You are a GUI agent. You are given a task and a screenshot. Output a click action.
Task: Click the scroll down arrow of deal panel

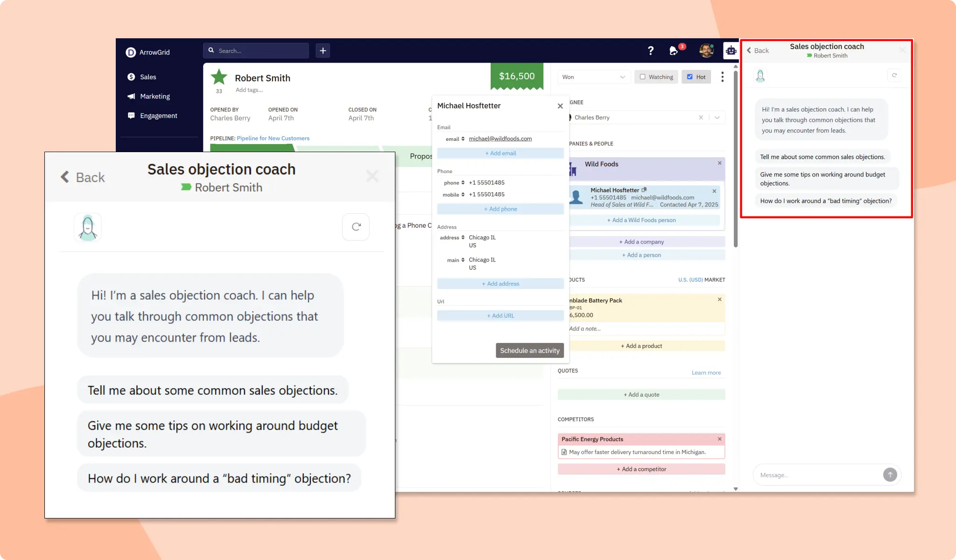pos(736,489)
